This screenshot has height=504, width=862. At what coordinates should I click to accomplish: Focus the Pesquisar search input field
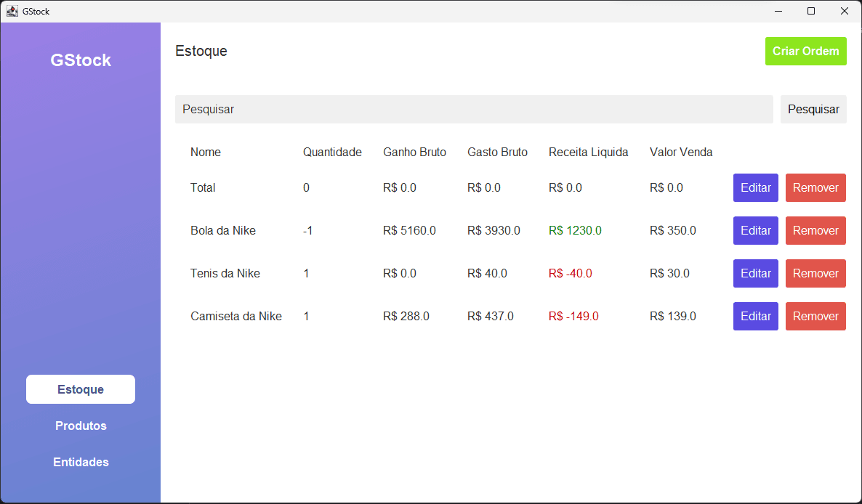coord(473,109)
